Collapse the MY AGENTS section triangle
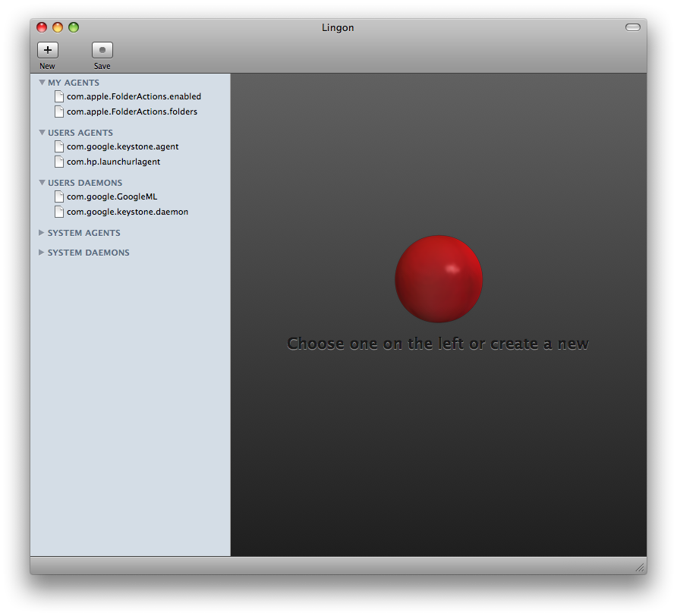The height and width of the screenshot is (616, 677). (x=42, y=82)
